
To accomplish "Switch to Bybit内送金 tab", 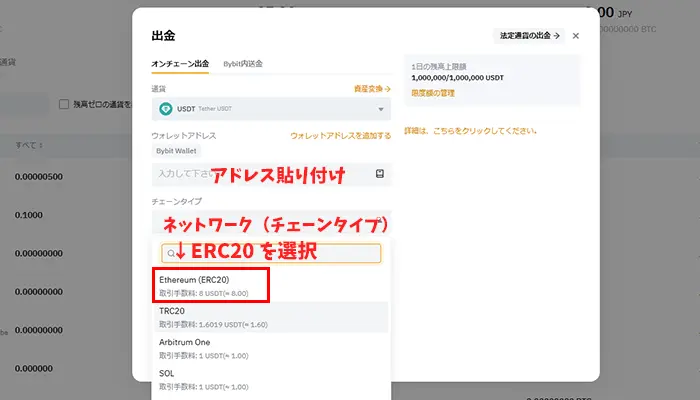I will pos(243,64).
